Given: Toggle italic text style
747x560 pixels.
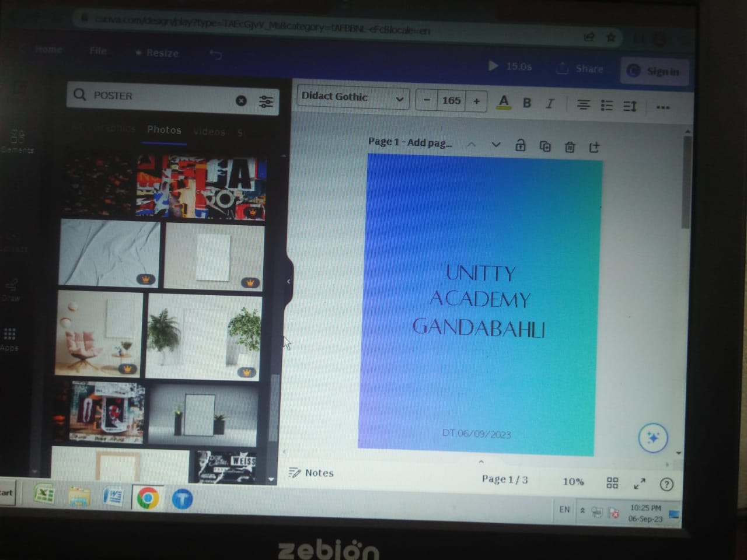Looking at the screenshot, I should point(549,104).
